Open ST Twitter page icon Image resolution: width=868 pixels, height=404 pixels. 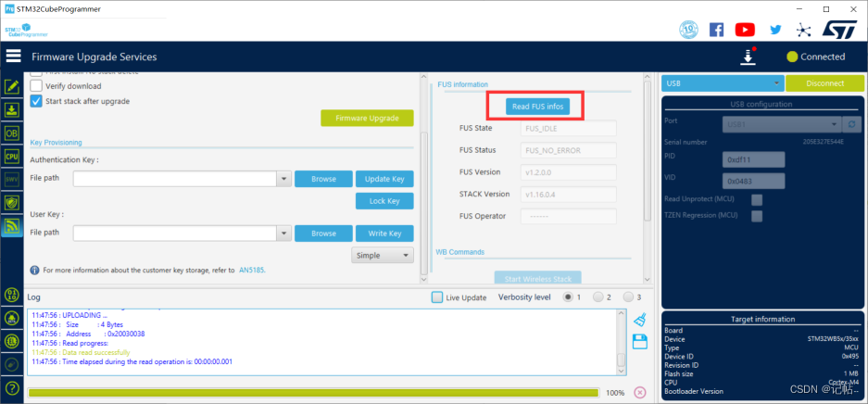coord(775,30)
